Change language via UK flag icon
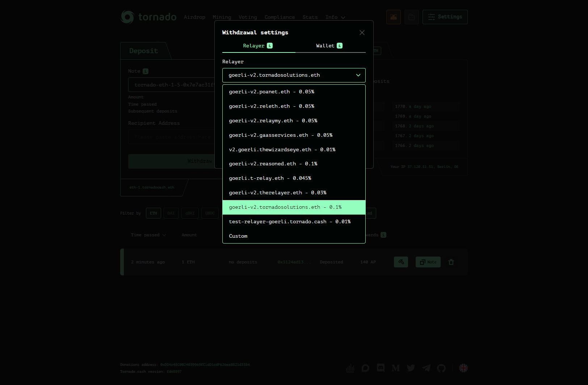Image resolution: width=588 pixels, height=385 pixels. 463,368
